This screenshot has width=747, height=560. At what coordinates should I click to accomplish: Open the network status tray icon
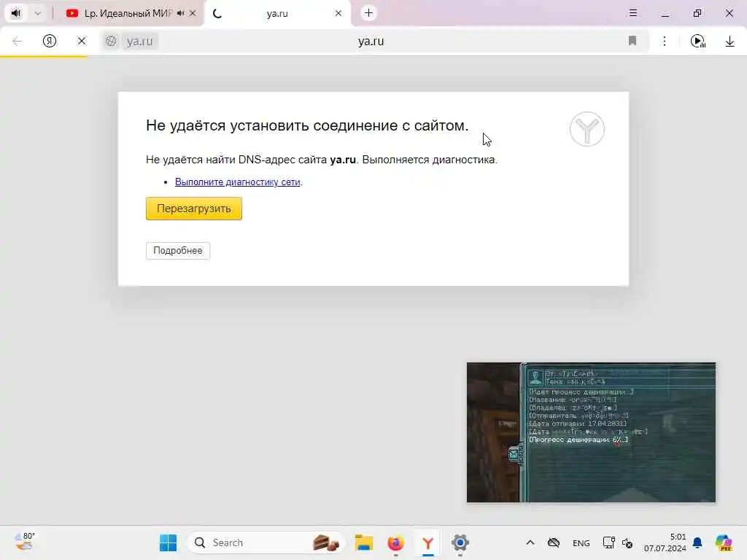tap(609, 542)
